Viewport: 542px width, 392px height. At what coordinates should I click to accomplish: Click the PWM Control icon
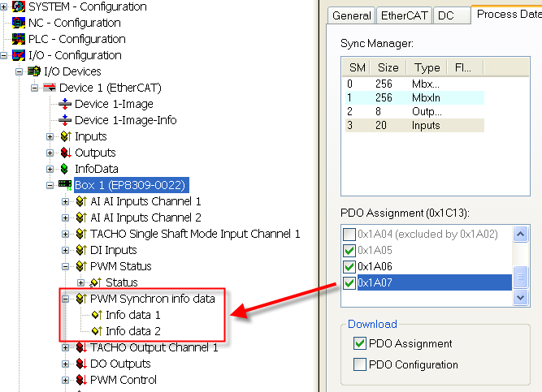[81, 380]
